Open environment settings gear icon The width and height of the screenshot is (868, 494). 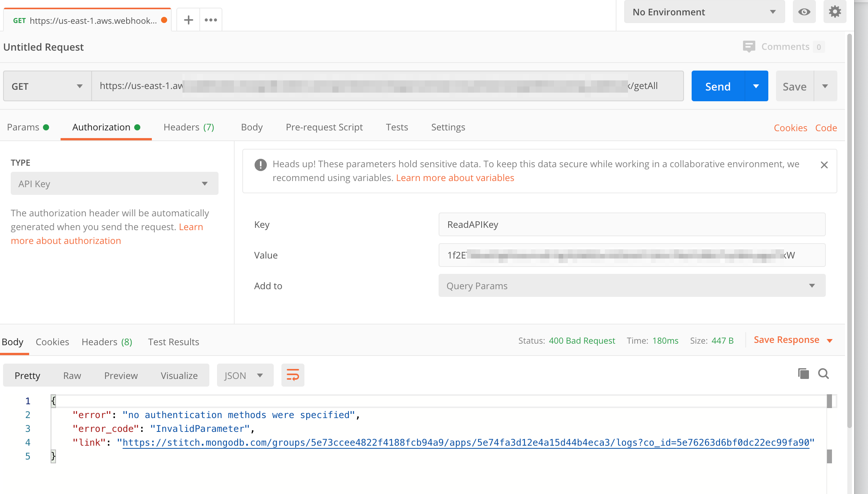pos(835,12)
